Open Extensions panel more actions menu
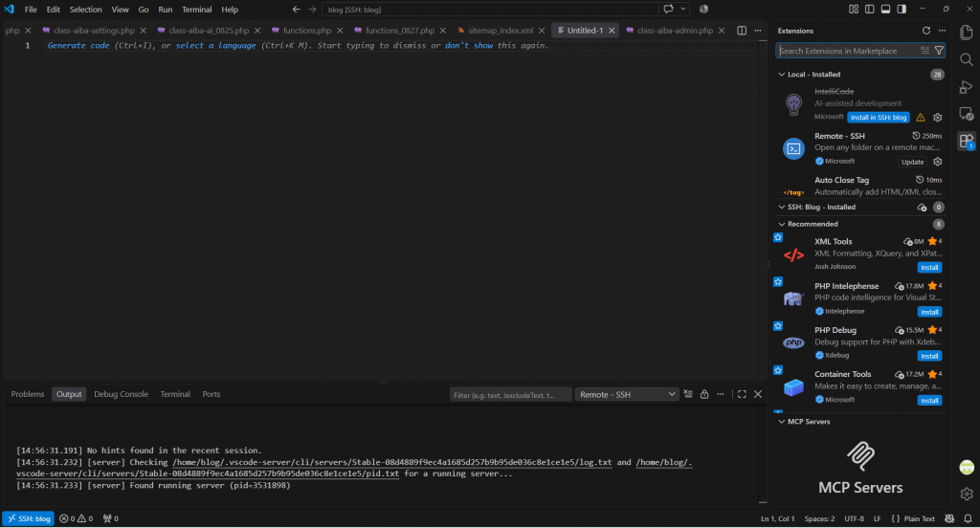The height and width of the screenshot is (528, 980). [942, 31]
